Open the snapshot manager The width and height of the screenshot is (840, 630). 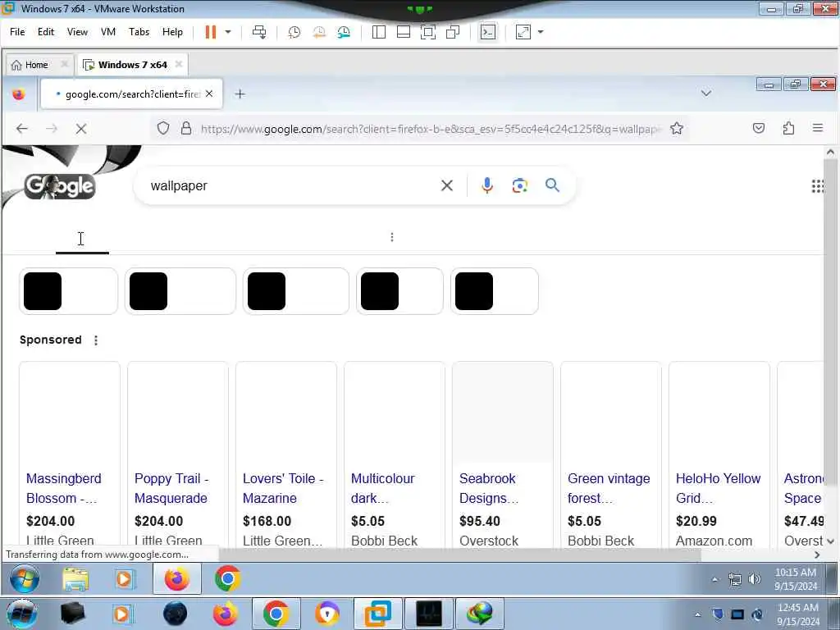(x=344, y=32)
